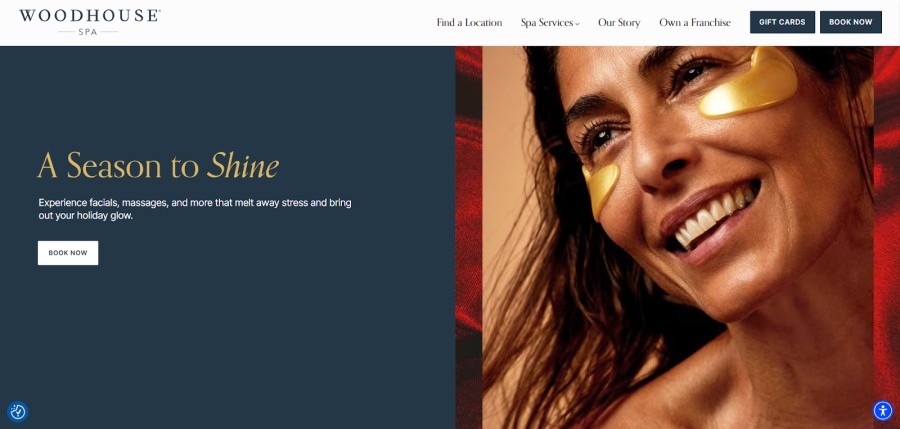This screenshot has width=900, height=429.
Task: Click the large gold eye patch
Action: (748, 83)
